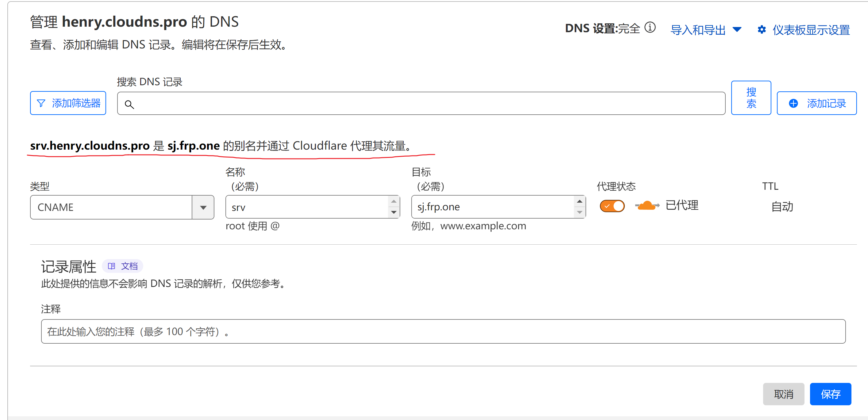Open the 文档 documentation link
868x420 pixels.
(x=129, y=266)
